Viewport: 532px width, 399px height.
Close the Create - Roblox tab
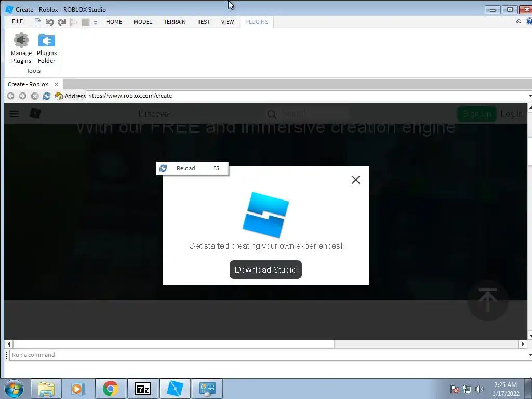click(56, 84)
